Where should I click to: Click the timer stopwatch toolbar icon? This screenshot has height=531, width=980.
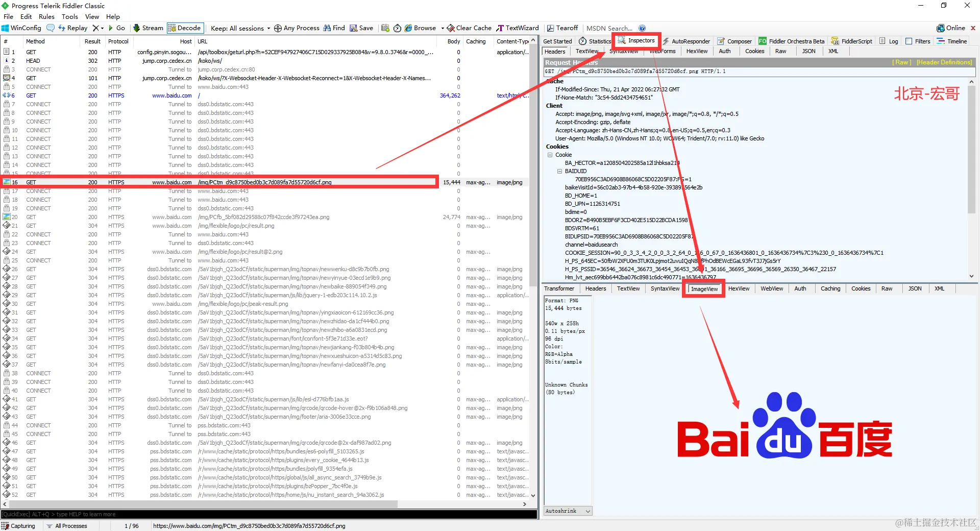(x=397, y=28)
